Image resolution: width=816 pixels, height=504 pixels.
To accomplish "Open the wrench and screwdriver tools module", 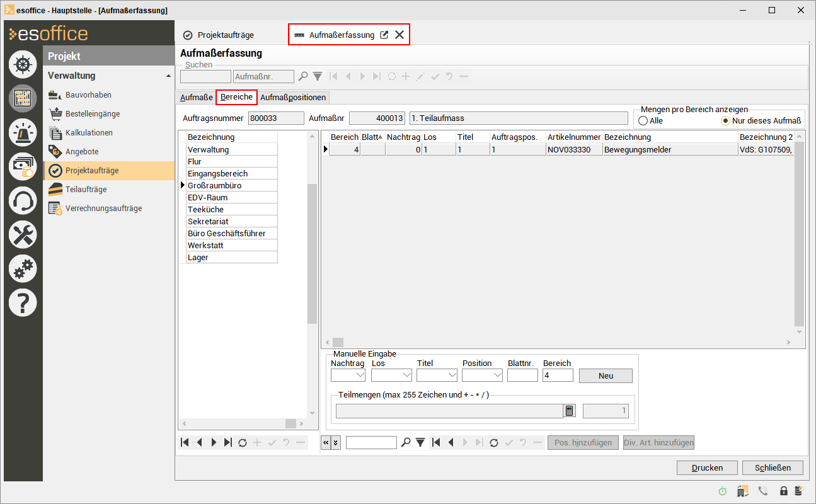I will click(23, 235).
